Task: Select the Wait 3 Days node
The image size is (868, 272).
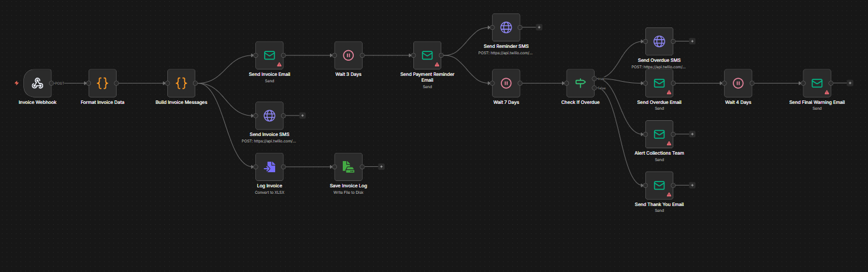Action: pos(348,55)
